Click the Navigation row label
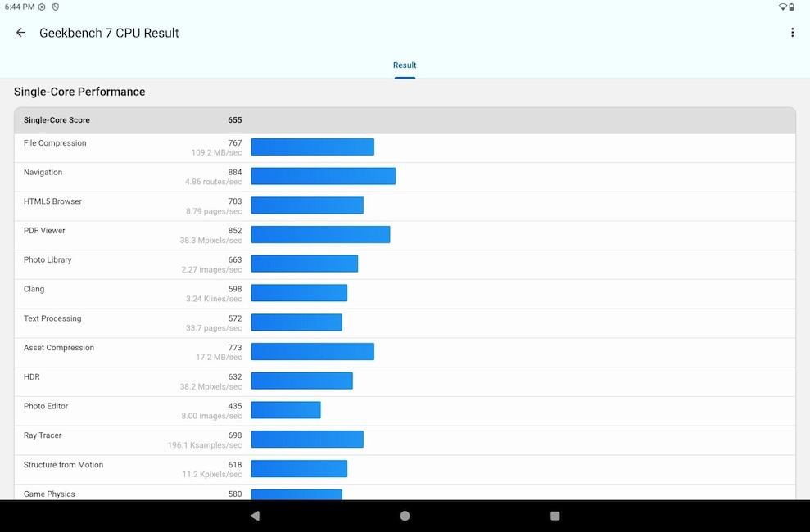 (x=43, y=173)
